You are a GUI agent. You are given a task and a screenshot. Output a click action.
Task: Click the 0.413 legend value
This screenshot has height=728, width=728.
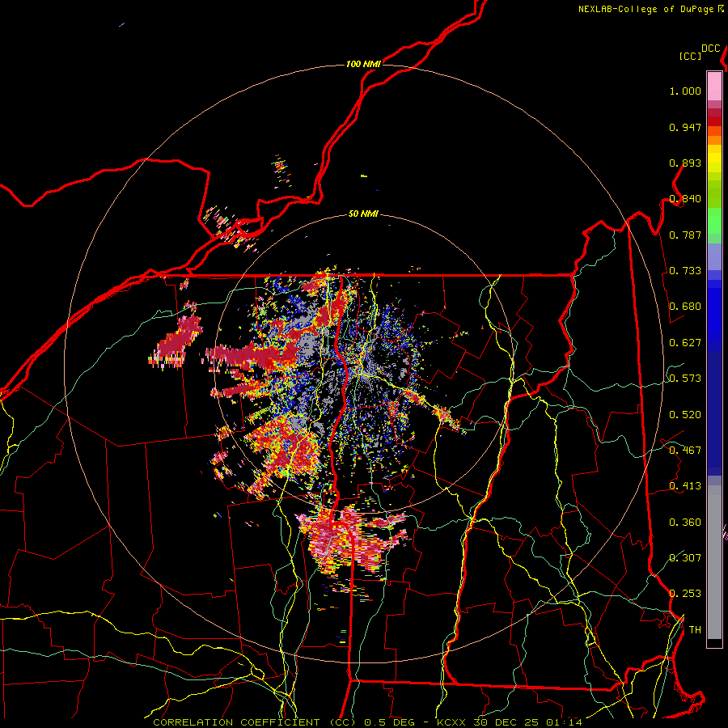[x=685, y=486]
